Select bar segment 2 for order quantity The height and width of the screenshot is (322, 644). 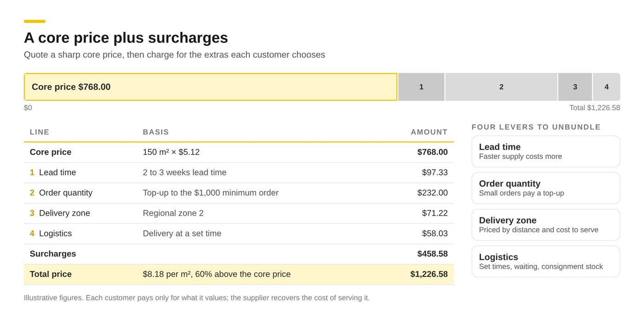[x=501, y=87]
